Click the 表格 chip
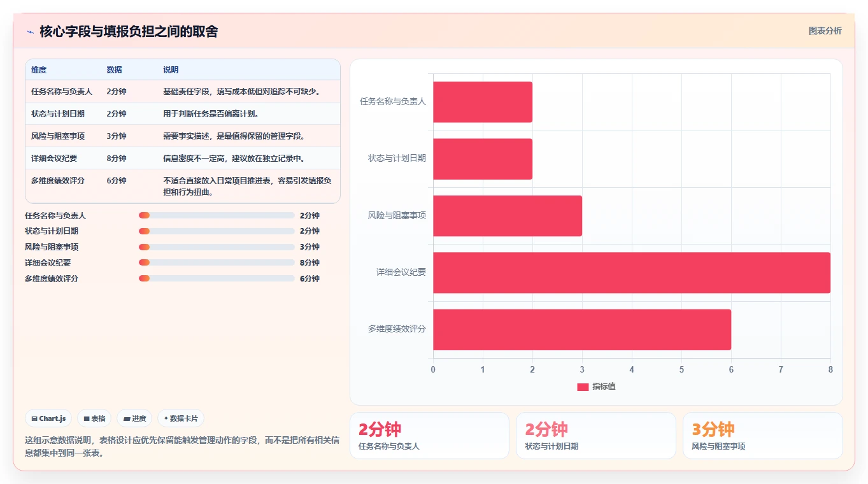Image resolution: width=868 pixels, height=484 pixels. click(x=94, y=418)
